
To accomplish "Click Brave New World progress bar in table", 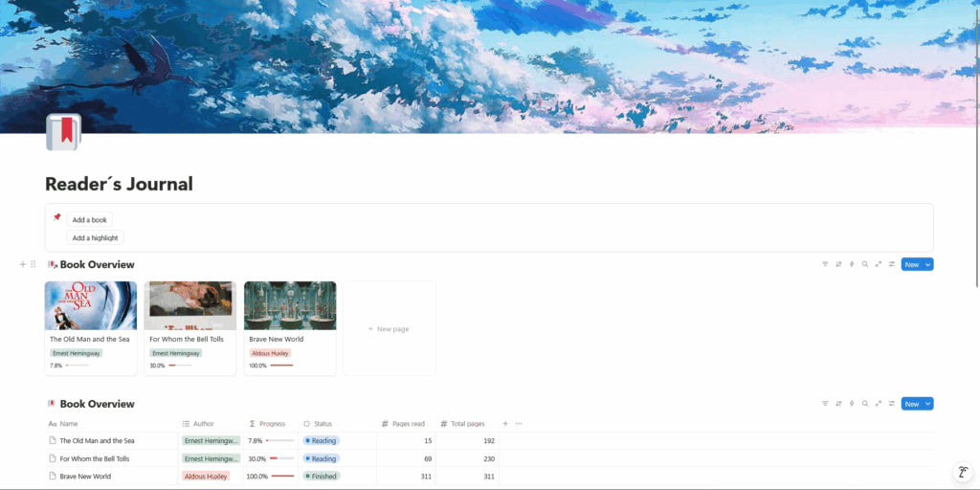I will click(x=281, y=477).
